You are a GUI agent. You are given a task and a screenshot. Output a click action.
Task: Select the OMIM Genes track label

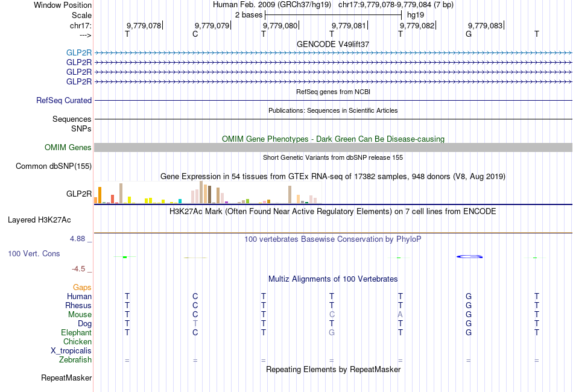click(68, 148)
